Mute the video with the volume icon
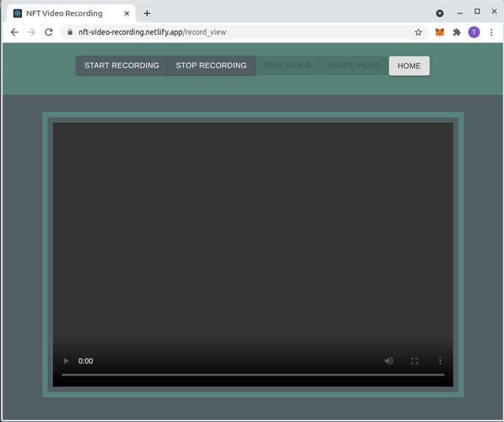504x422 pixels. point(388,361)
